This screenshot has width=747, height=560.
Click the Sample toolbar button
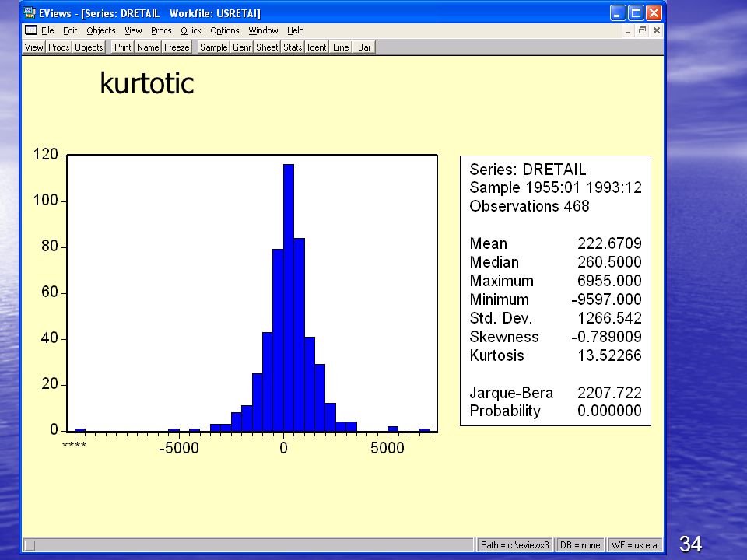213,47
